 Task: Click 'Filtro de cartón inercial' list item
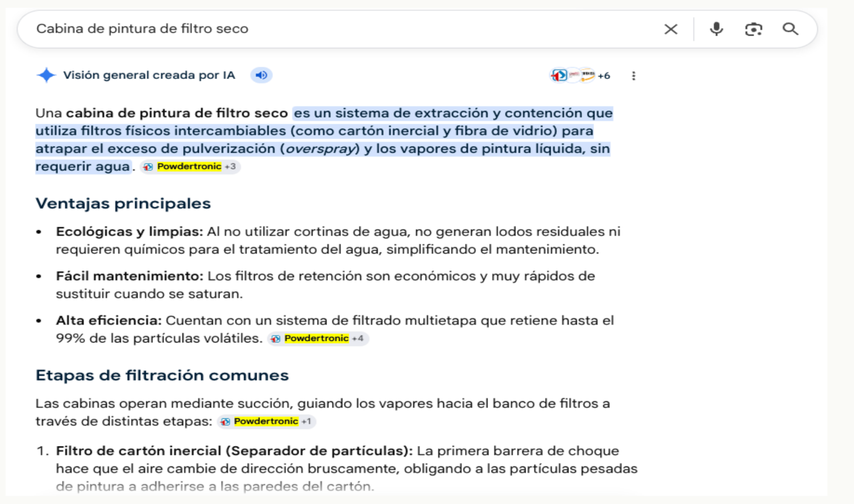click(347, 469)
